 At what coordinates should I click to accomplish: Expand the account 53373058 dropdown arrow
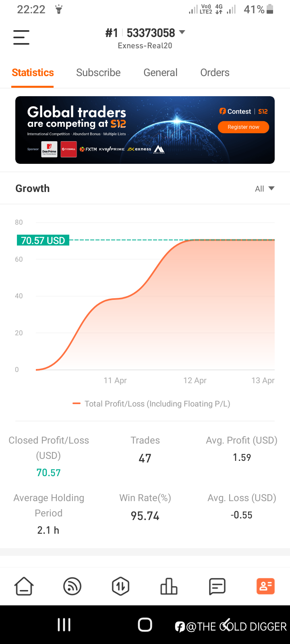click(182, 32)
